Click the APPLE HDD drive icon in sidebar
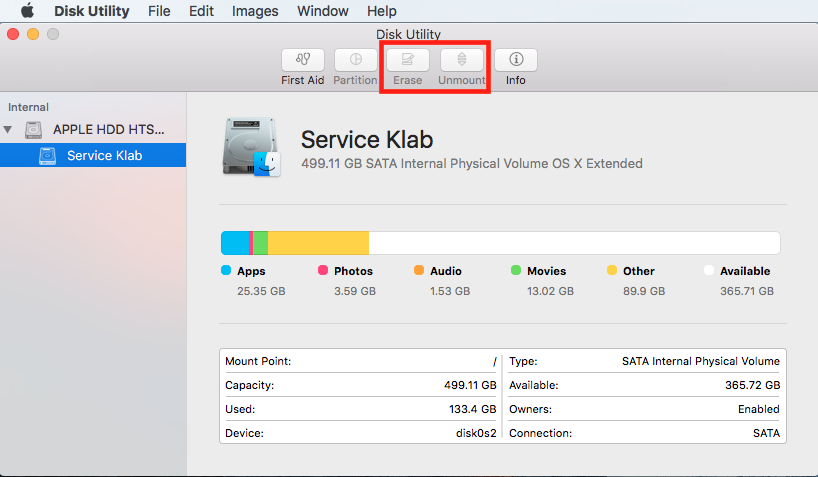This screenshot has height=477, width=818. 35,130
